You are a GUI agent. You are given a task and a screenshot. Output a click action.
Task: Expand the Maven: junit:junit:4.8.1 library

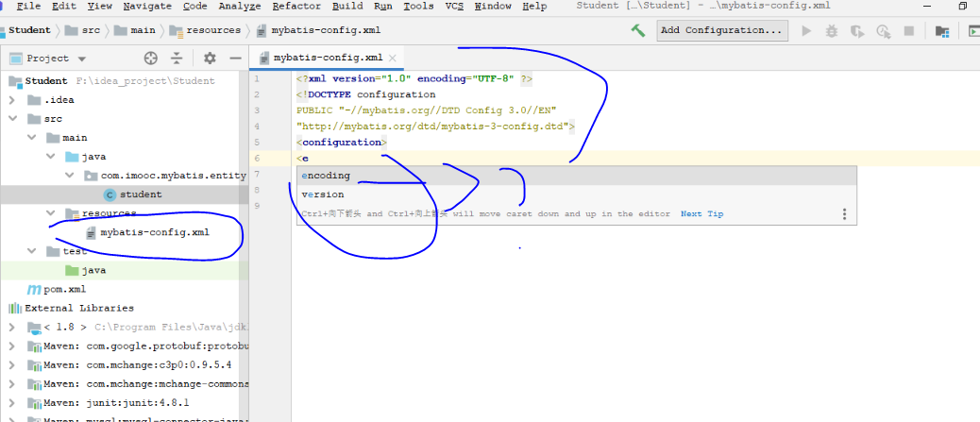tap(12, 402)
